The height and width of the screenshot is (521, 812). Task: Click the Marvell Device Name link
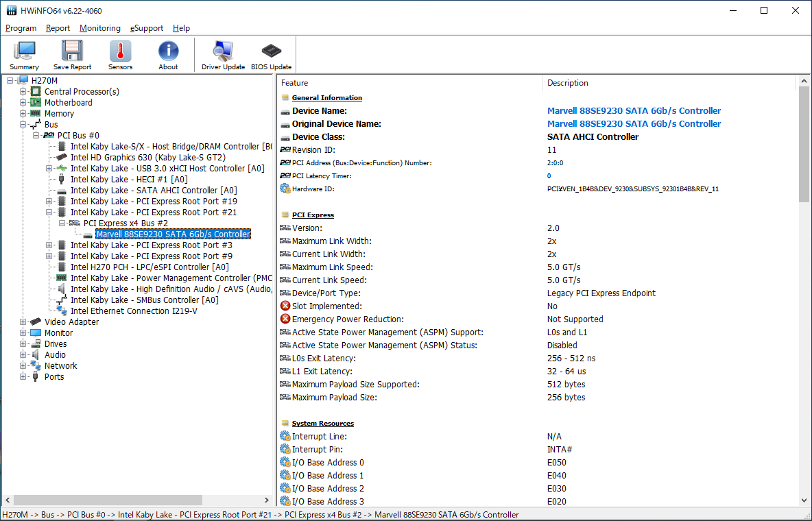[x=634, y=111]
